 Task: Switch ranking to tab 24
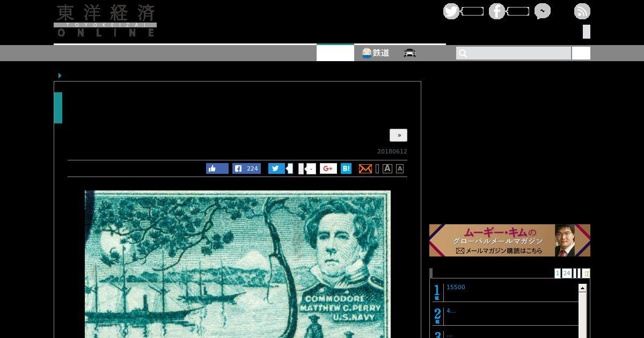(567, 273)
